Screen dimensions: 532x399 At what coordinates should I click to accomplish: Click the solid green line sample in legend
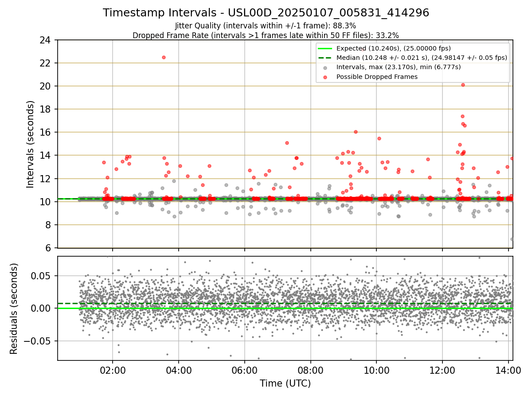[x=325, y=48]
